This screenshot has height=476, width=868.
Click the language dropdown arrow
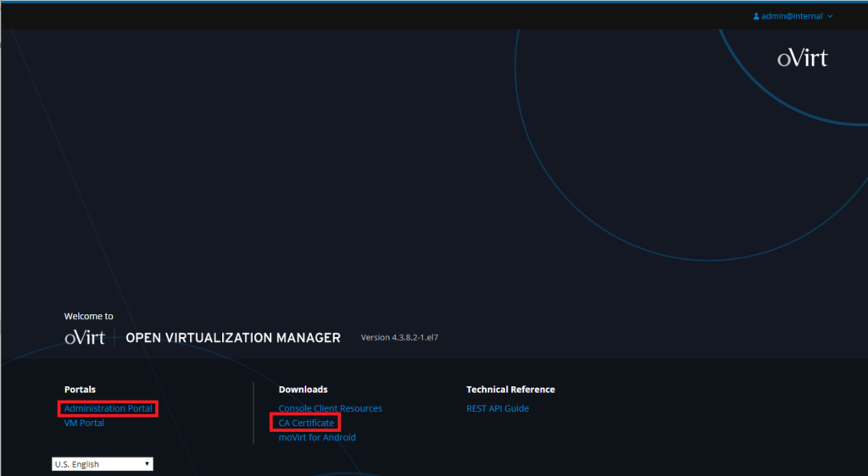click(147, 464)
